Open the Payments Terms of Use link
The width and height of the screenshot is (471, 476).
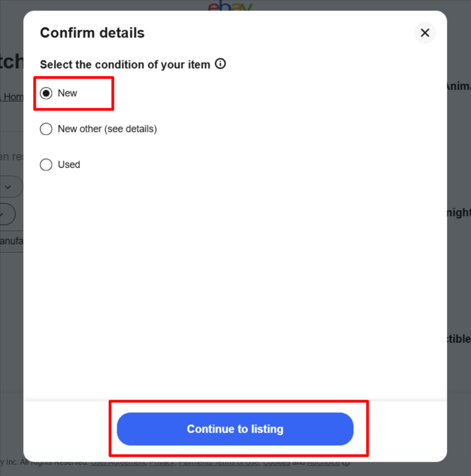point(218,463)
